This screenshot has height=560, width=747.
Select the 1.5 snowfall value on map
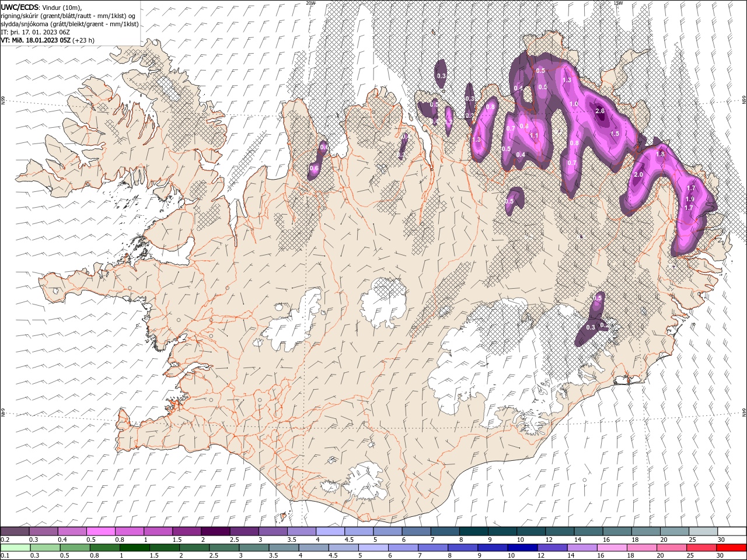click(x=615, y=134)
